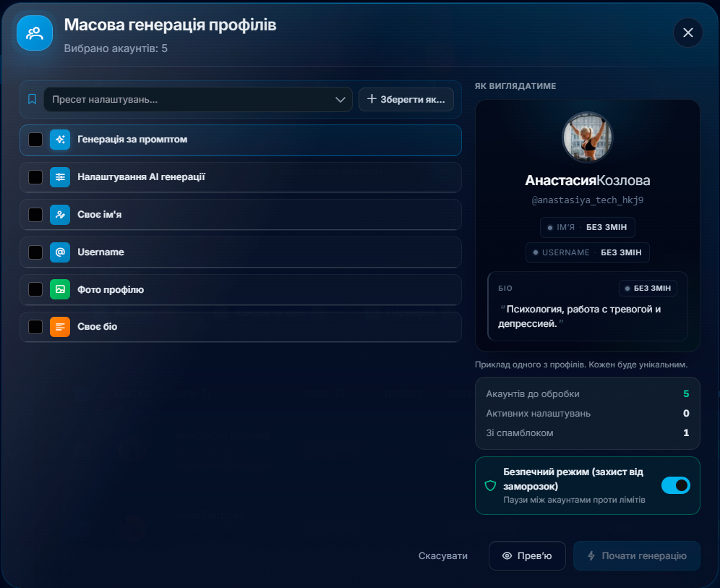Viewport: 720px width, 588px height.
Task: Click 'Акаунтів до обробки' stat row
Action: click(587, 393)
